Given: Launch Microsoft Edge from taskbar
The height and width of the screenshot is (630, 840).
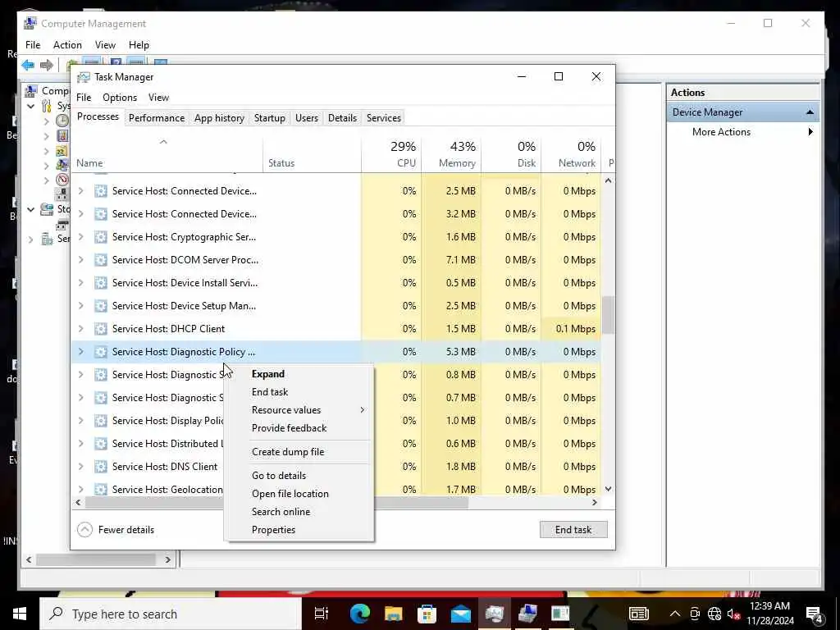Looking at the screenshot, I should point(360,614).
